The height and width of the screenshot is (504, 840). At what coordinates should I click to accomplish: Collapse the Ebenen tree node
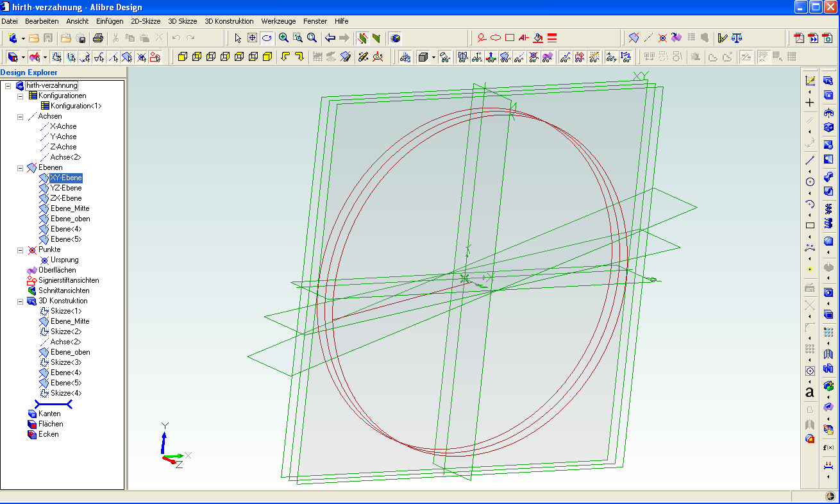coord(20,167)
